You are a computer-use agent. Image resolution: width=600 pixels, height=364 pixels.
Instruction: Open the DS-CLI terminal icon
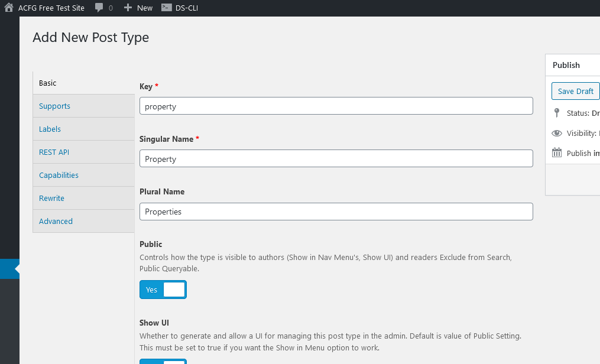pos(167,8)
